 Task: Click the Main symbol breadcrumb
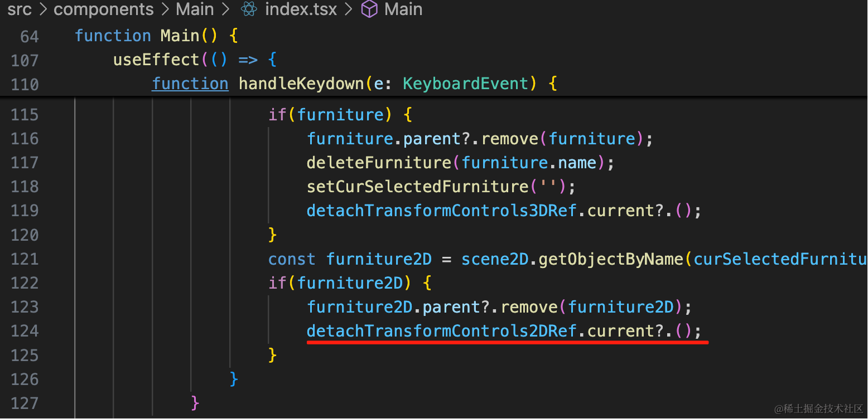[x=403, y=9]
